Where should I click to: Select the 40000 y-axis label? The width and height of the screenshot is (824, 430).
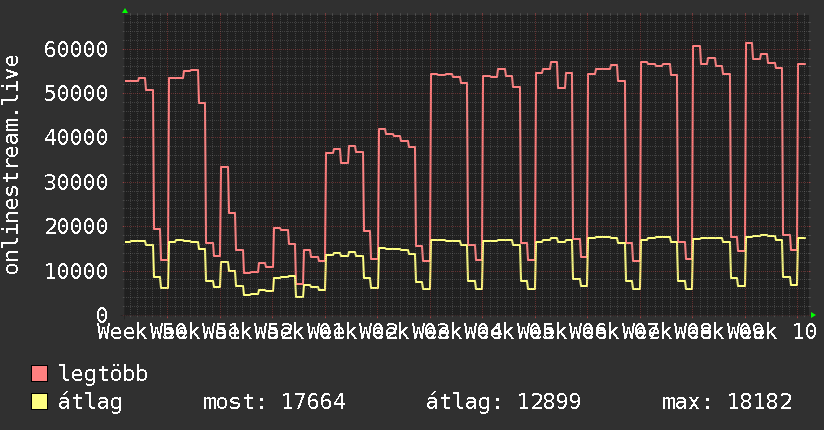76,138
